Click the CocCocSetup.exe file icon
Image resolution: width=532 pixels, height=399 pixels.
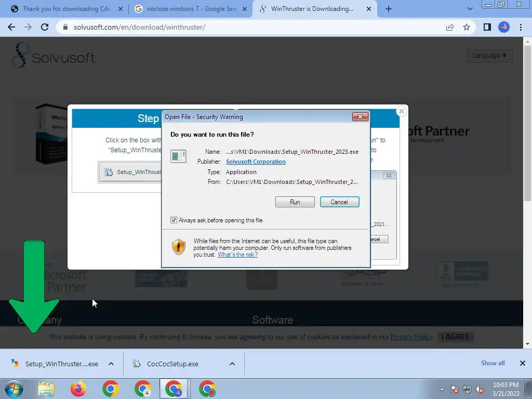click(137, 364)
